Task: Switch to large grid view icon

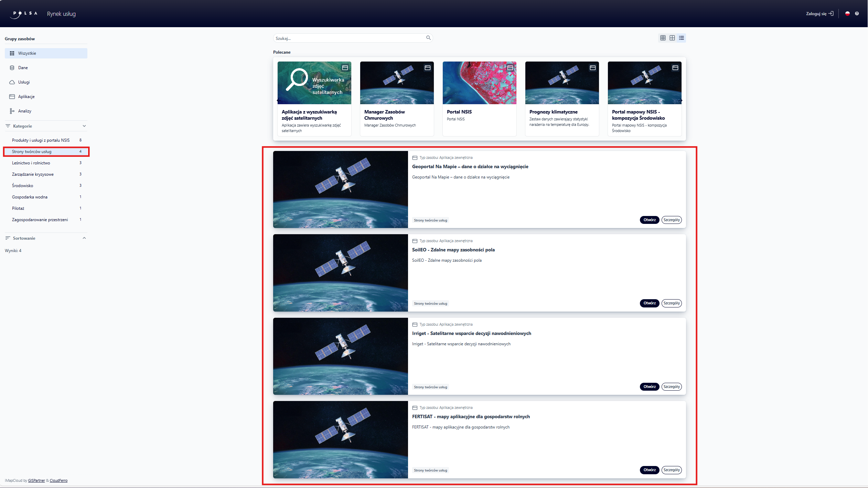Action: coord(672,38)
